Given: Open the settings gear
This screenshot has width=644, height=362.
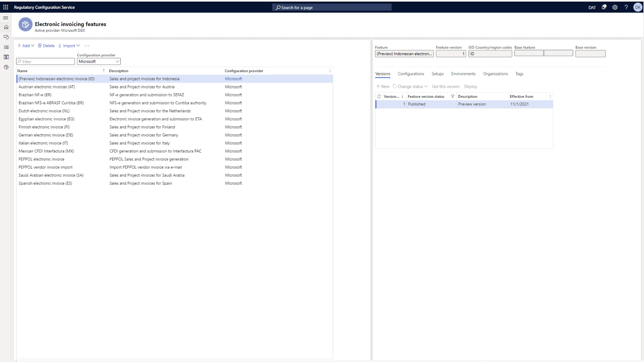Looking at the screenshot, I should tap(615, 7).
